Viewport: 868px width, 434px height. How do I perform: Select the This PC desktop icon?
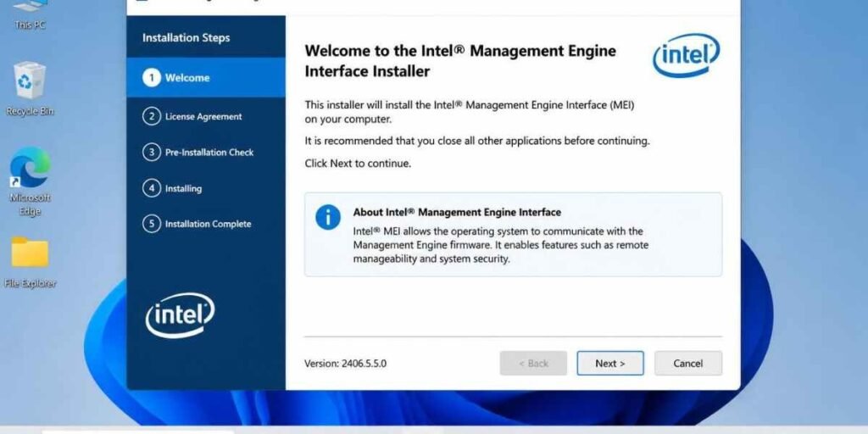30,14
